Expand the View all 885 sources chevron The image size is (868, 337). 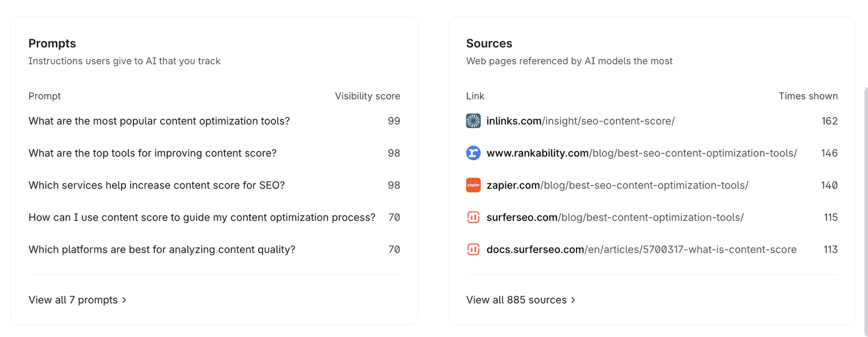pyautogui.click(x=573, y=300)
